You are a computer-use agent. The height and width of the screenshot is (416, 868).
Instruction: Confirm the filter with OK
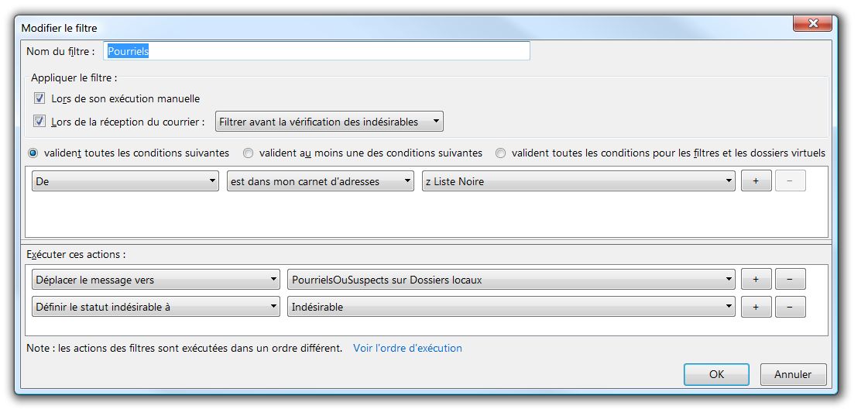pyautogui.click(x=716, y=374)
